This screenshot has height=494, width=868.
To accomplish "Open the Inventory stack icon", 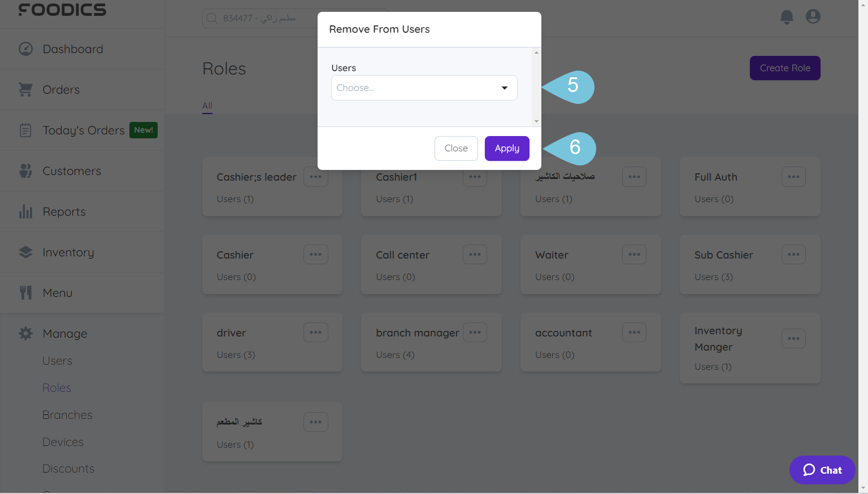I will point(25,252).
